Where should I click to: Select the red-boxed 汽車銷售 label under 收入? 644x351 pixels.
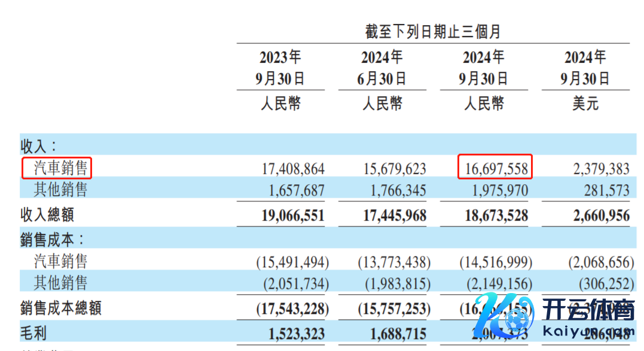pyautogui.click(x=57, y=168)
